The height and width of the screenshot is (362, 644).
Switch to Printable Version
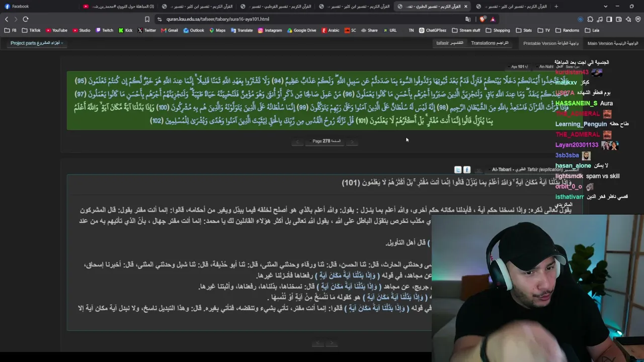[x=551, y=43]
